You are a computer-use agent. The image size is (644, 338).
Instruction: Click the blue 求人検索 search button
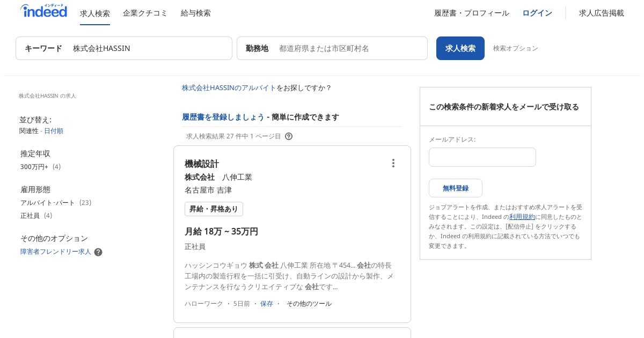tap(460, 48)
